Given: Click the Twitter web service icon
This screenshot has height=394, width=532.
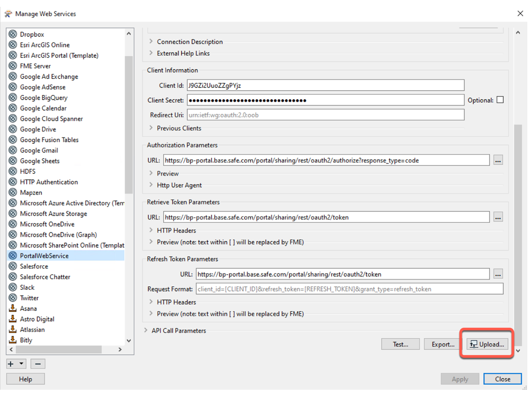Looking at the screenshot, I should click(x=12, y=298).
